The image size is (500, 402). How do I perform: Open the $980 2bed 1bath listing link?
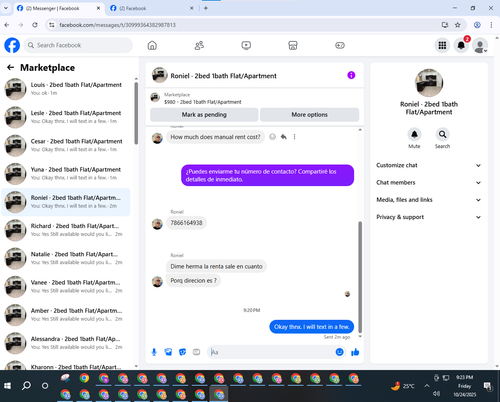pos(203,102)
